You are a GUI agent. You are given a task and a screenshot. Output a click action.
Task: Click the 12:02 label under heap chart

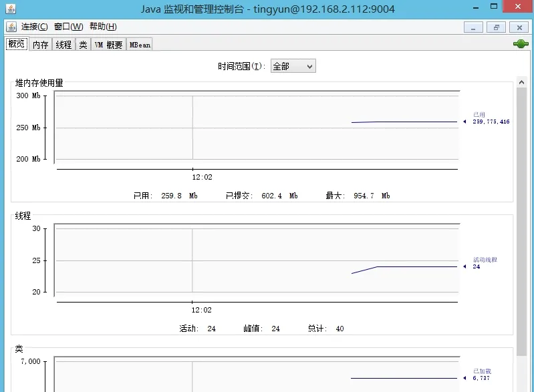point(202,177)
